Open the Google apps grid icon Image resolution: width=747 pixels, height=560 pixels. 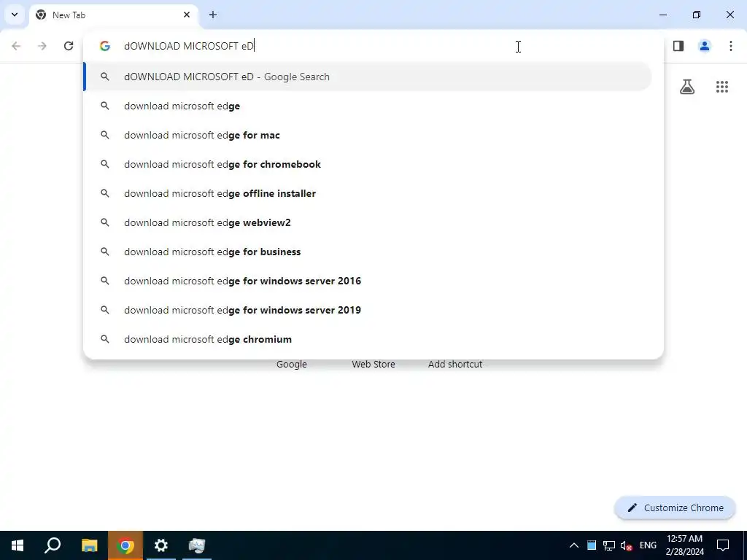click(x=722, y=87)
